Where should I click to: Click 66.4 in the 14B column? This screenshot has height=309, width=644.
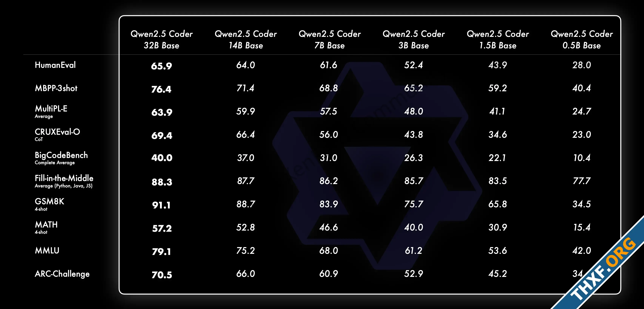[245, 135]
